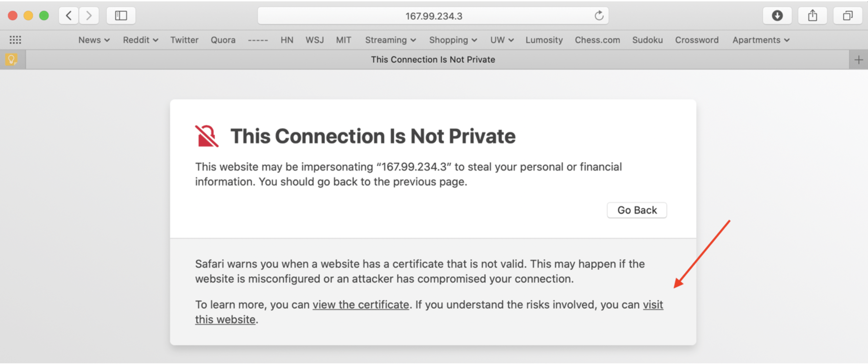The width and height of the screenshot is (868, 364).
Task: Click the share icon
Action: [x=812, y=16]
